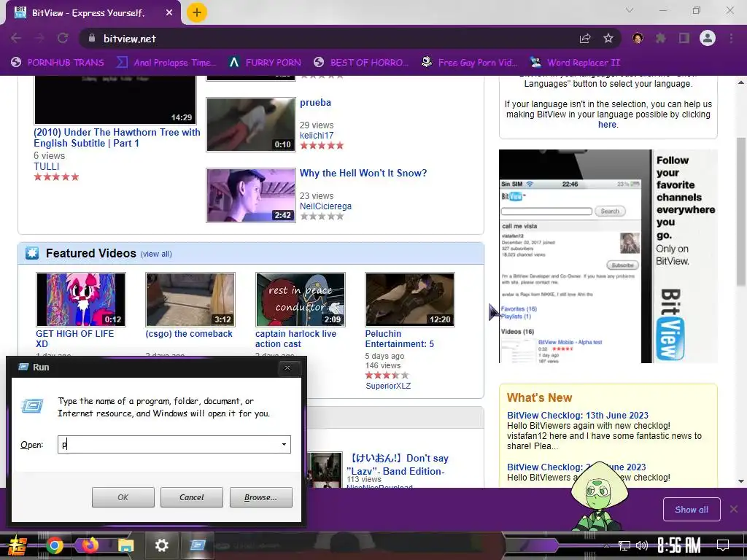
Task: Open the NeilCicierega channel link
Action: pos(325,206)
